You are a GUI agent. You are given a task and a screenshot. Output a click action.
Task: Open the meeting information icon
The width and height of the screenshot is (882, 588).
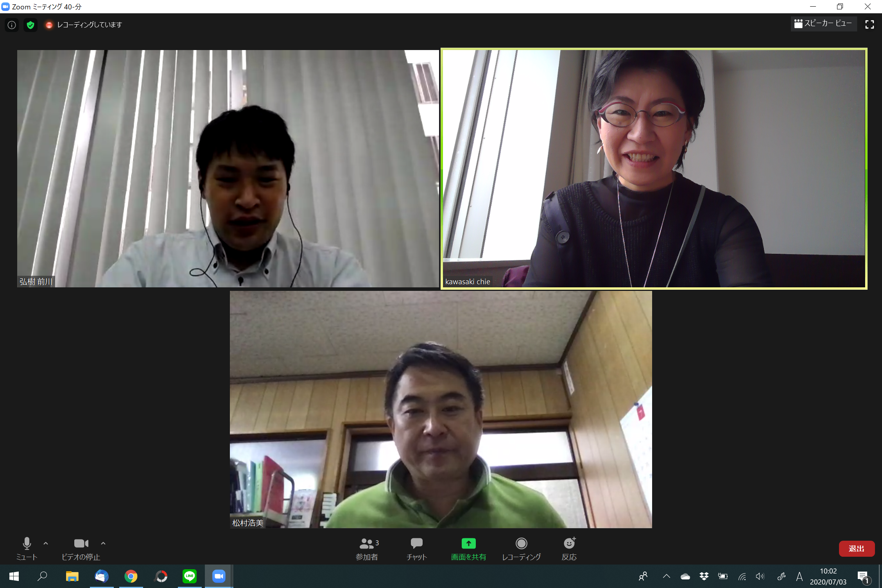coord(12,25)
